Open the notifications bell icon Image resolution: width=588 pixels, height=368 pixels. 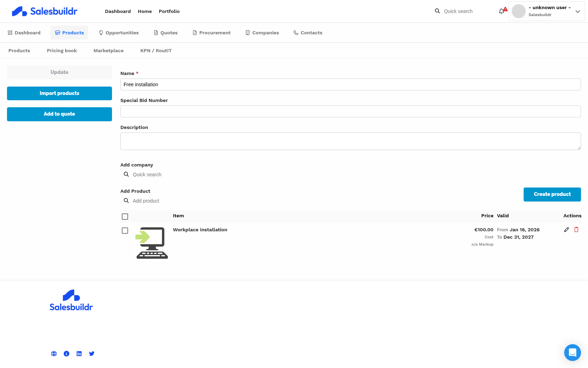[x=502, y=11]
